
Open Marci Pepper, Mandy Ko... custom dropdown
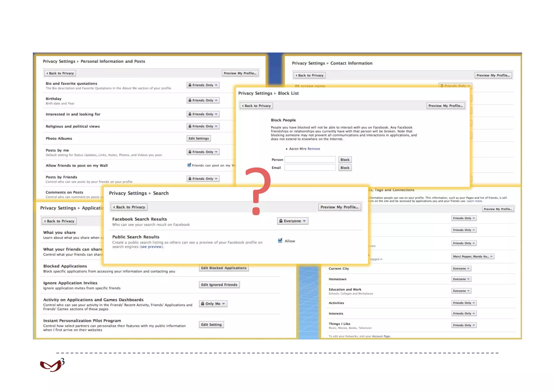pyautogui.click(x=473, y=256)
